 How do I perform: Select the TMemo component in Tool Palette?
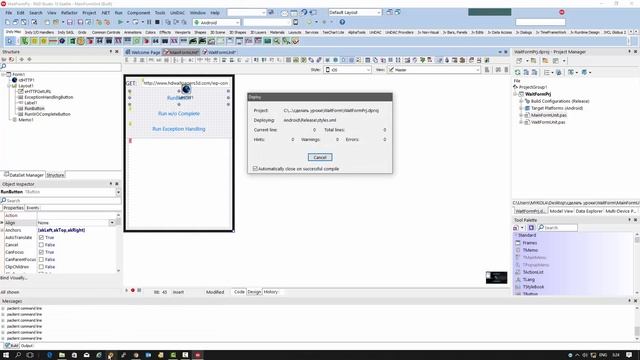(x=530, y=250)
